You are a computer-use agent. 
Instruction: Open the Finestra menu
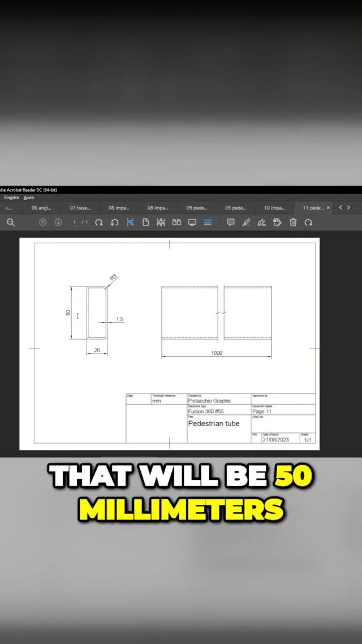11,198
